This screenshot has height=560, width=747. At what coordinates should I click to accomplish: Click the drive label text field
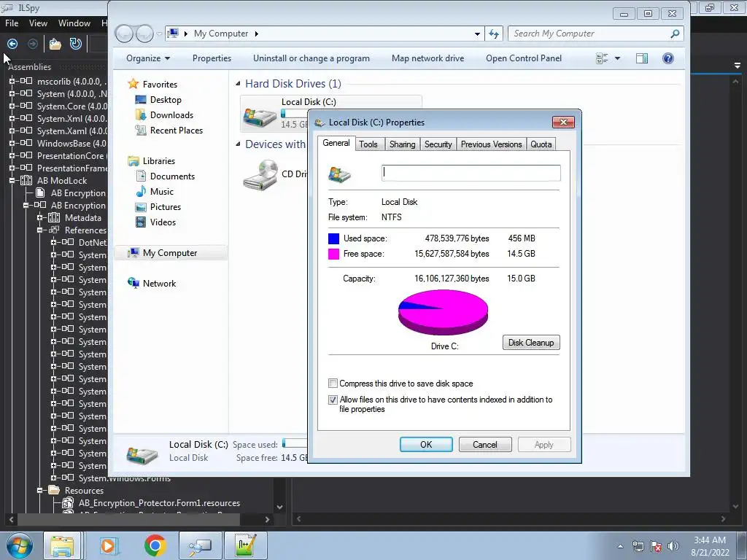[471, 173]
